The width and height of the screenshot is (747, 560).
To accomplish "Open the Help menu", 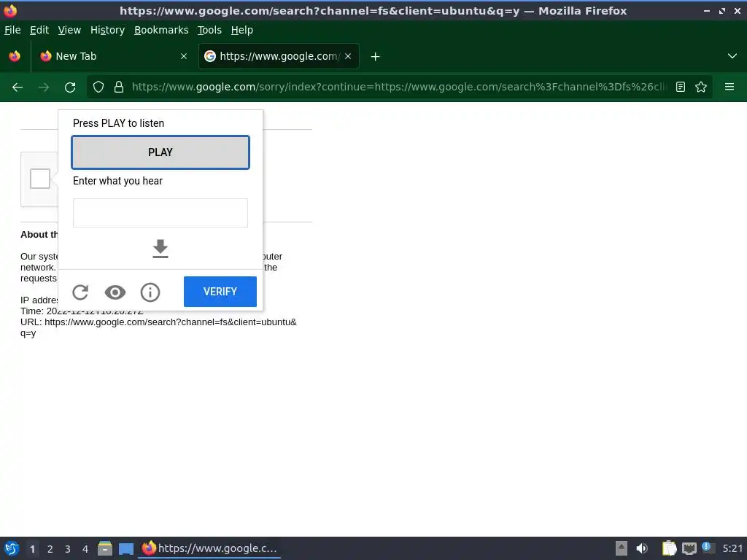I will pyautogui.click(x=242, y=30).
